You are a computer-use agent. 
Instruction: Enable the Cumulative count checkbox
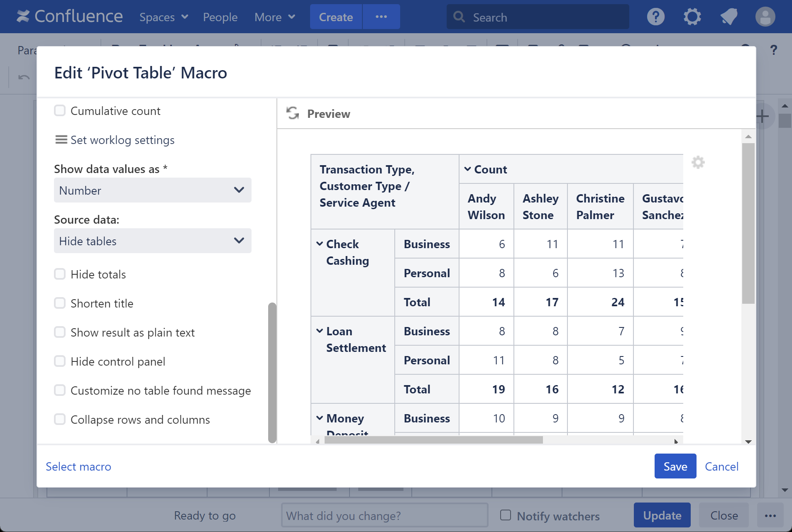(60, 111)
